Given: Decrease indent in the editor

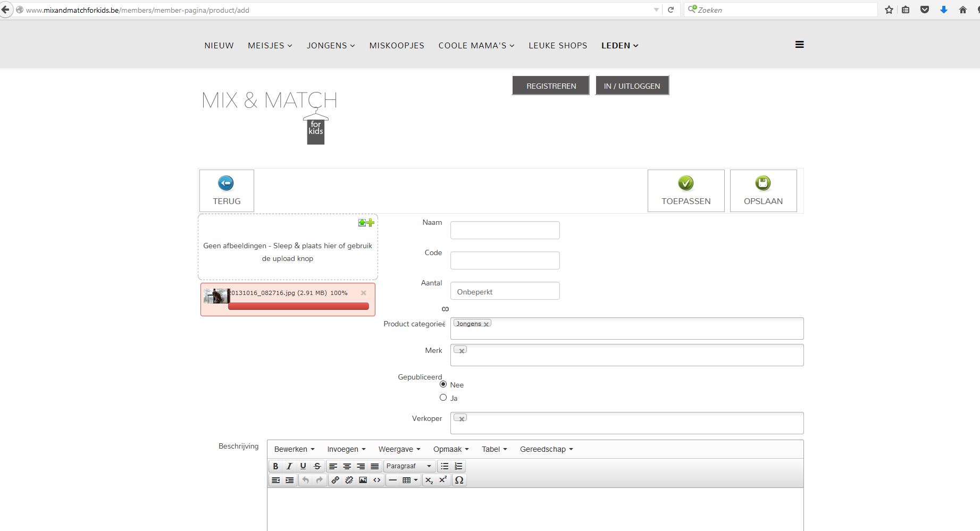Looking at the screenshot, I should [x=276, y=480].
